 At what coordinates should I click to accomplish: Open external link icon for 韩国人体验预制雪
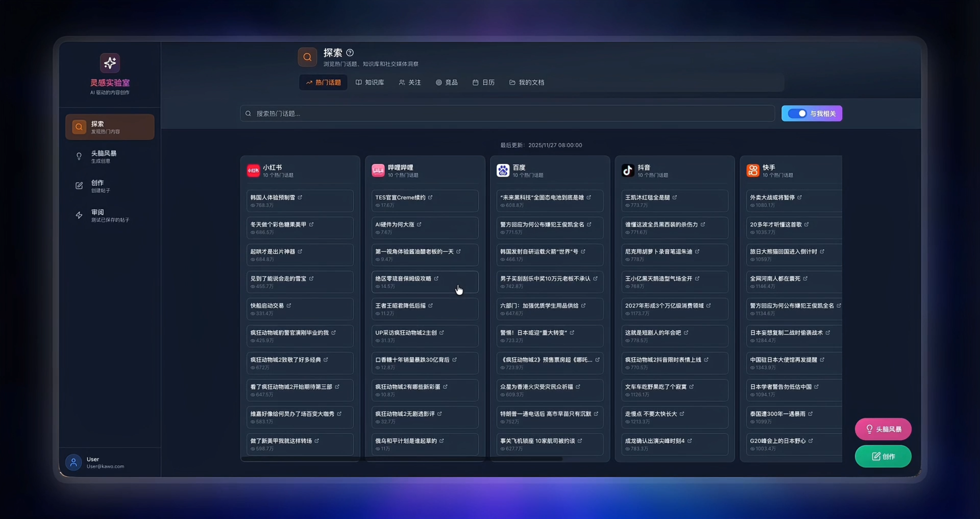[x=300, y=197]
